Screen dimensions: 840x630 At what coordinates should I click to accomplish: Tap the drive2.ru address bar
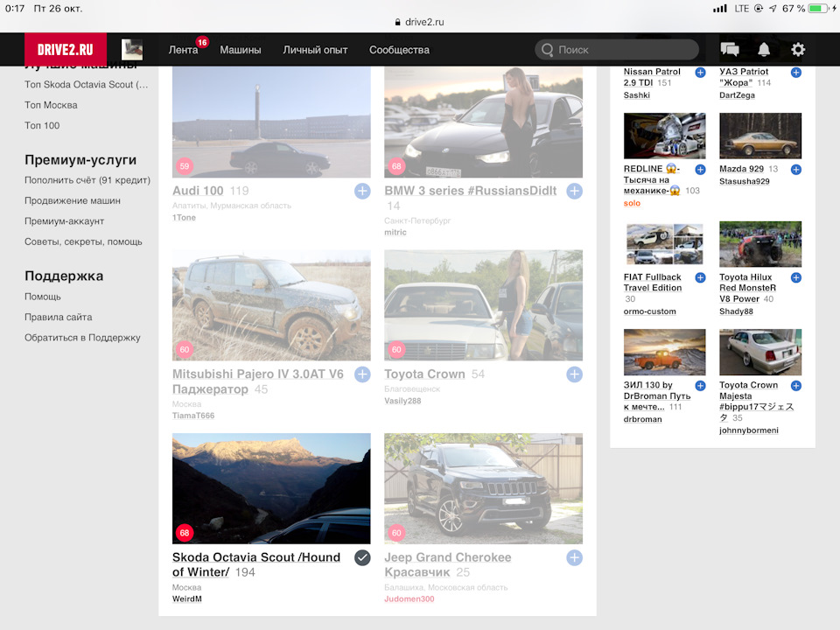pos(419,22)
